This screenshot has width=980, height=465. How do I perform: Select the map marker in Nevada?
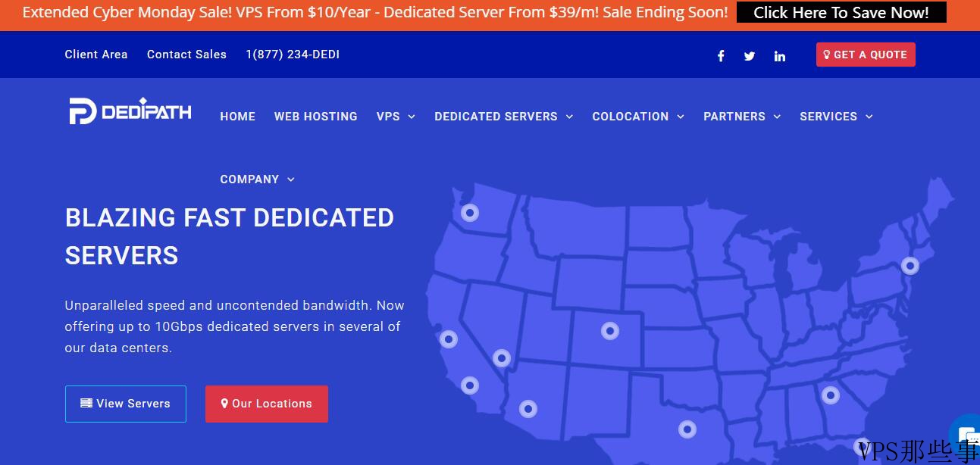(502, 358)
